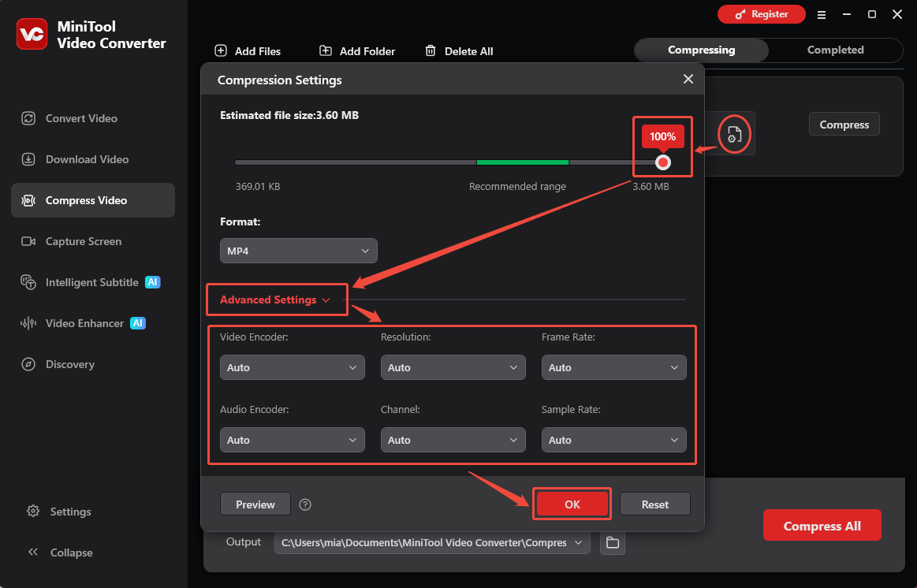The height and width of the screenshot is (588, 917).
Task: Go to the Discovery section
Action: tap(93, 363)
